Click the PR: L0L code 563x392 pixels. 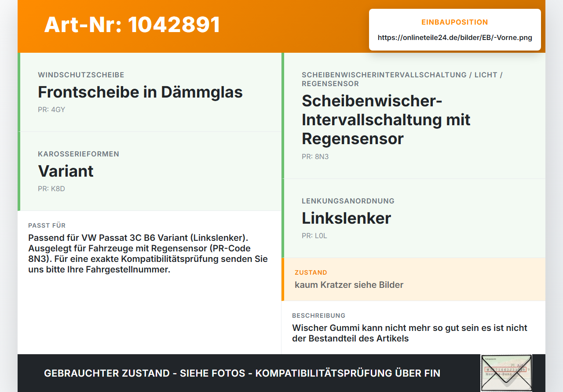[314, 236]
